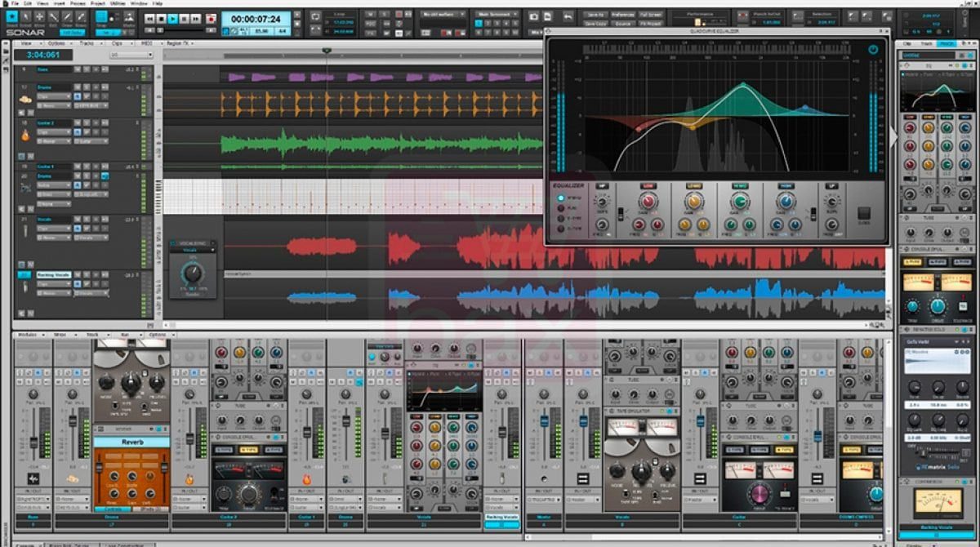Viewport: 980px width, 547px height.
Task: Switch to ProCh inspector tab
Action: click(x=947, y=42)
